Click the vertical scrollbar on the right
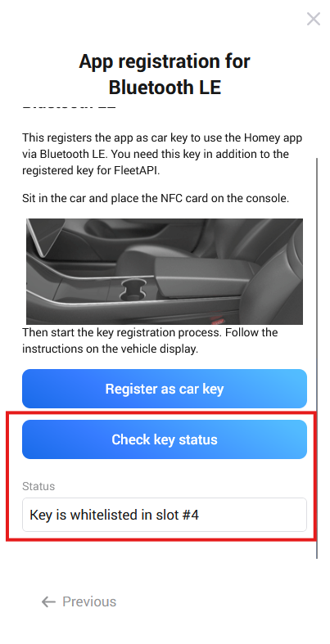 [317, 358]
